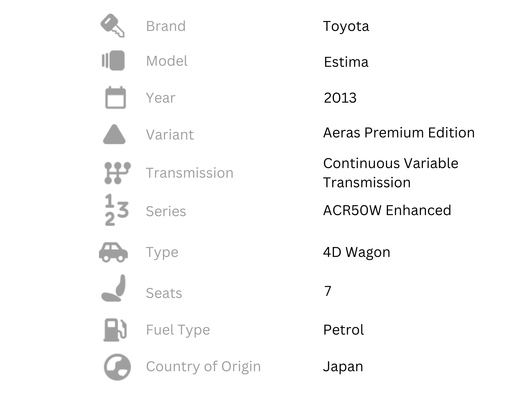Click the fuel pump icon
The width and height of the screenshot is (532, 399).
point(115,330)
